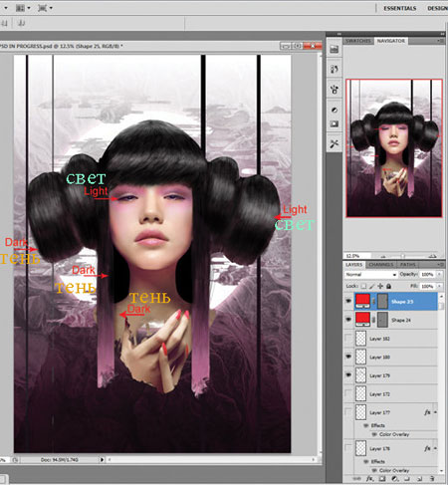This screenshot has width=448, height=485.
Task: Open the Arrange Documents icon
Action: (x=20, y=8)
